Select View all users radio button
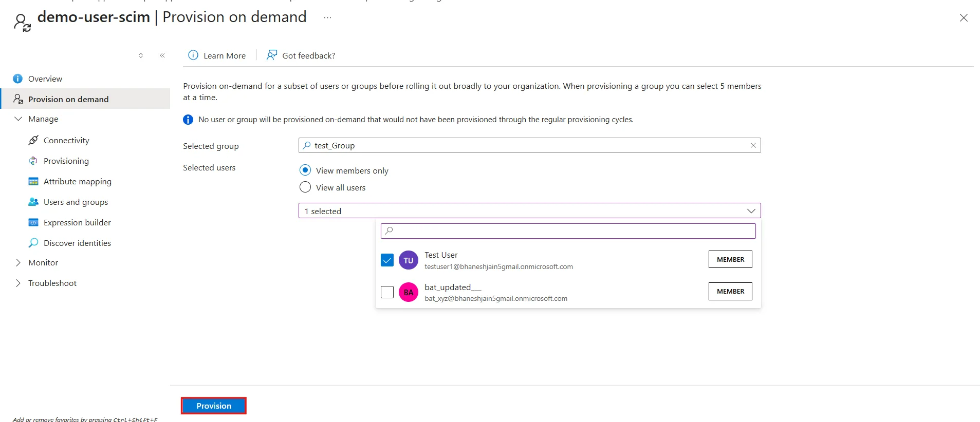This screenshot has height=422, width=980. tap(305, 187)
